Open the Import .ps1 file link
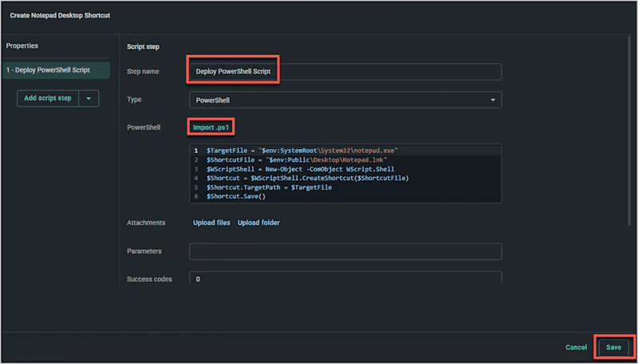Image resolution: width=638 pixels, height=364 pixels. pyautogui.click(x=211, y=127)
